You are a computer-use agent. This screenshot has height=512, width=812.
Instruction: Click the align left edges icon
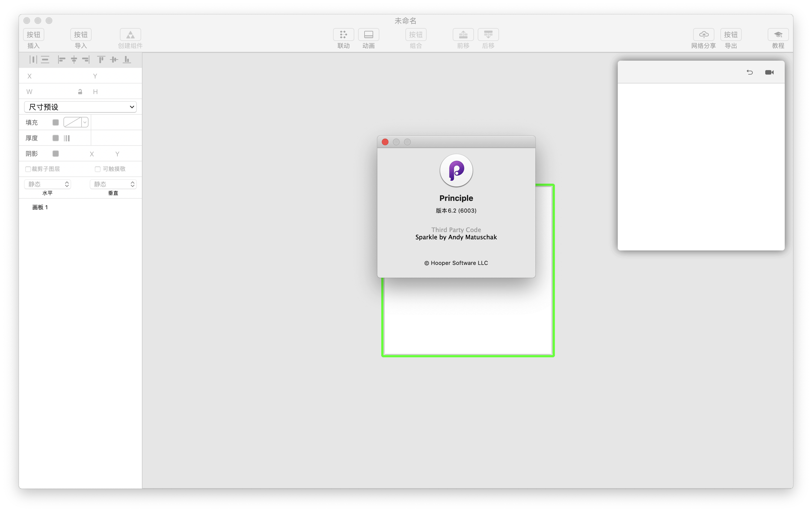61,60
